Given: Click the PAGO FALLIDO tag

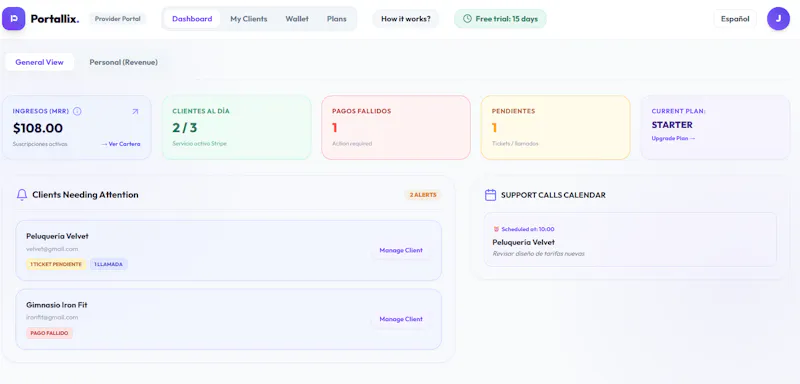Looking at the screenshot, I should (49, 333).
